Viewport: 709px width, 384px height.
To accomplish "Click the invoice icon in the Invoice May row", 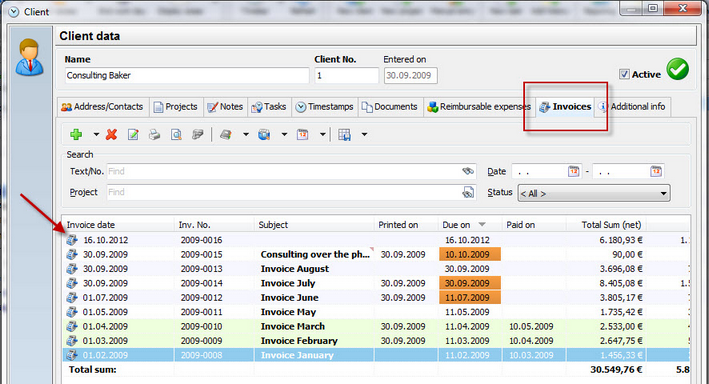I will pos(72,312).
